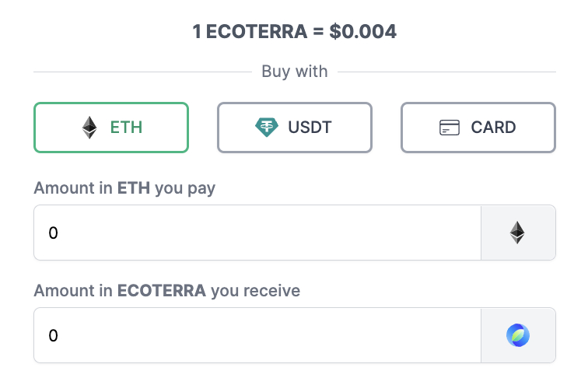Click the zero value in ETH pay field

53,233
